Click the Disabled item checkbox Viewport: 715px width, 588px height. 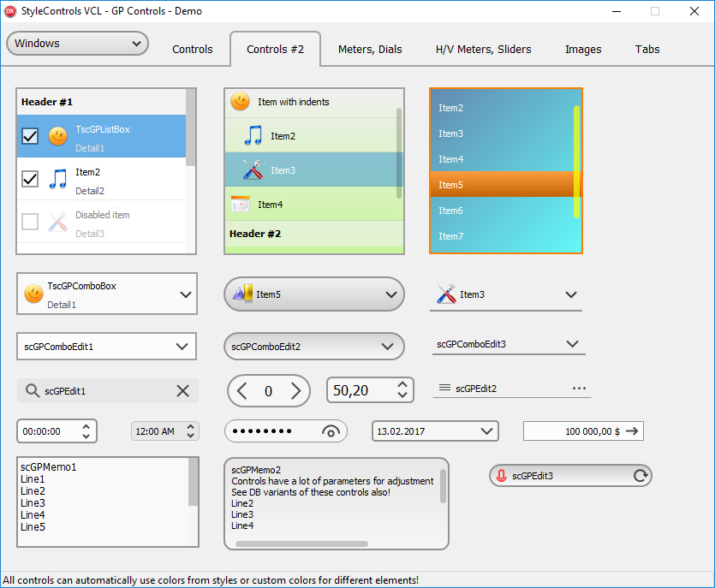click(30, 222)
